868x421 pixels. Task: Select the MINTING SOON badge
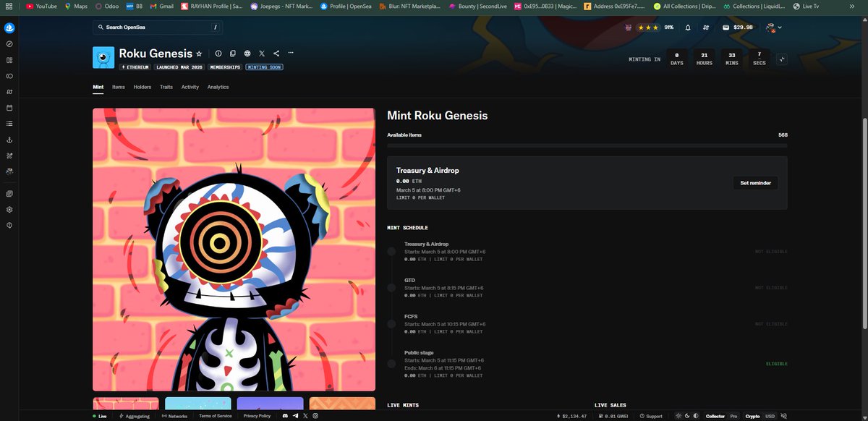tap(264, 67)
